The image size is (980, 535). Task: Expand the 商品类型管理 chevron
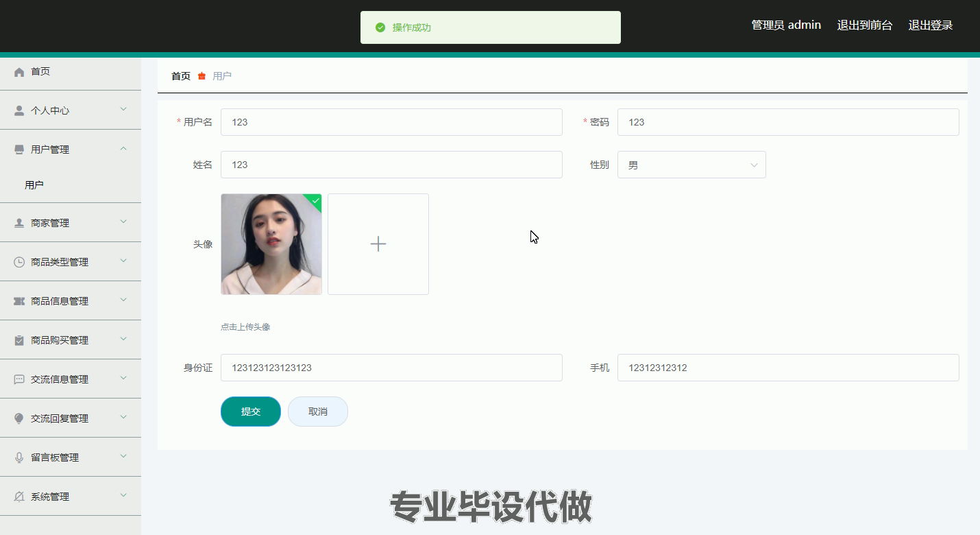[123, 261]
